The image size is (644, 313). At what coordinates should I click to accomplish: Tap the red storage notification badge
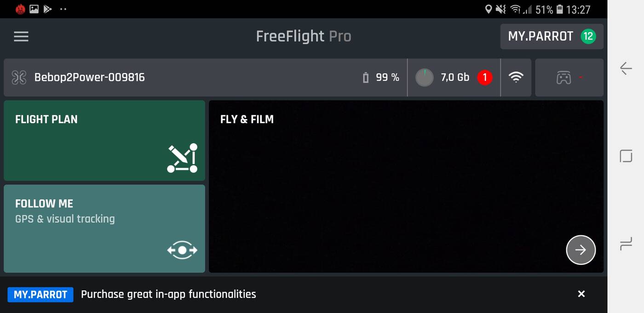pyautogui.click(x=484, y=77)
